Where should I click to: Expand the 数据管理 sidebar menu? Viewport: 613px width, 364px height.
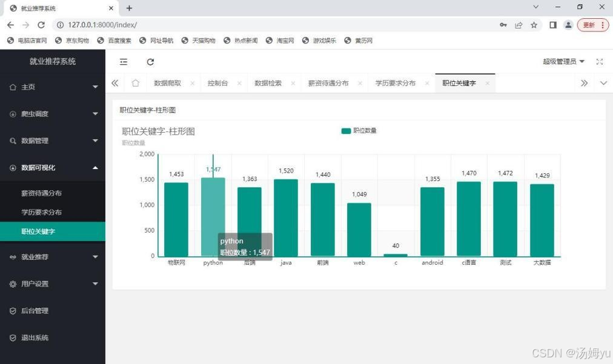[x=53, y=141]
